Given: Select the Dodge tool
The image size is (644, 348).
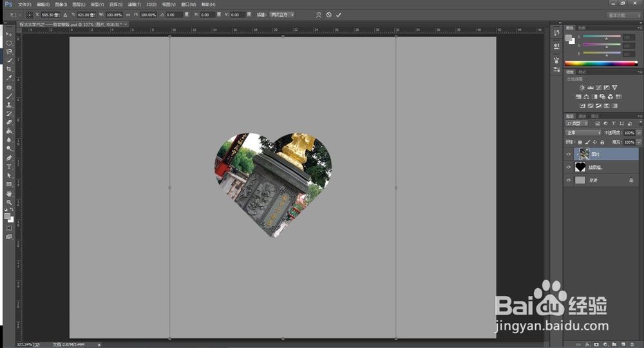Looking at the screenshot, I should pos(9,148).
